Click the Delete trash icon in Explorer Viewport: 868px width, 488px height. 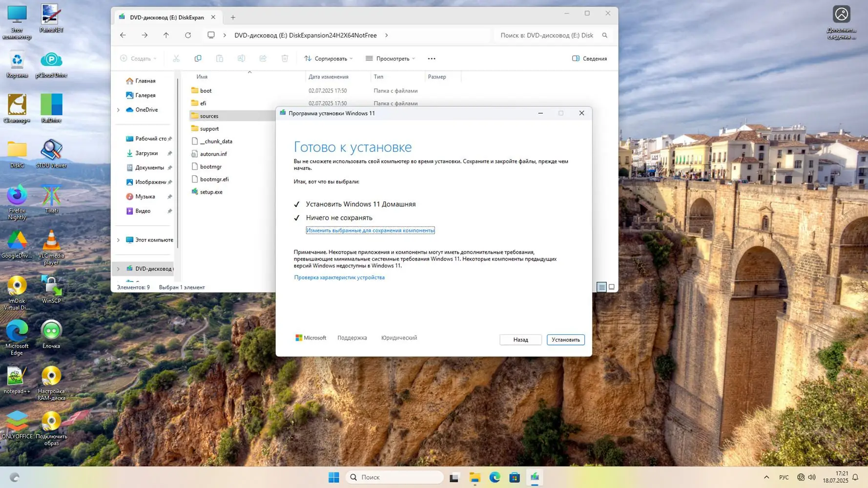point(285,59)
